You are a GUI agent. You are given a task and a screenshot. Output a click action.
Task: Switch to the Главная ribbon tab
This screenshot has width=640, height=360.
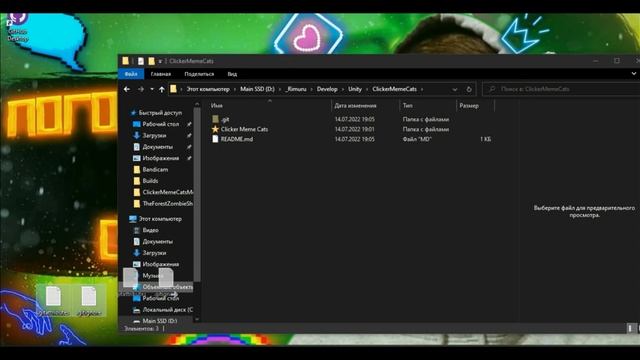pos(160,74)
